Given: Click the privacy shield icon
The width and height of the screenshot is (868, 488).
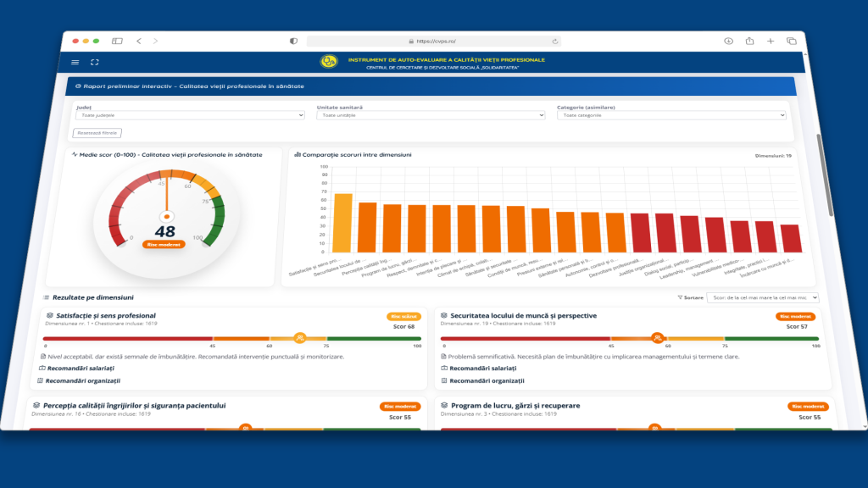Looking at the screenshot, I should pyautogui.click(x=293, y=41).
